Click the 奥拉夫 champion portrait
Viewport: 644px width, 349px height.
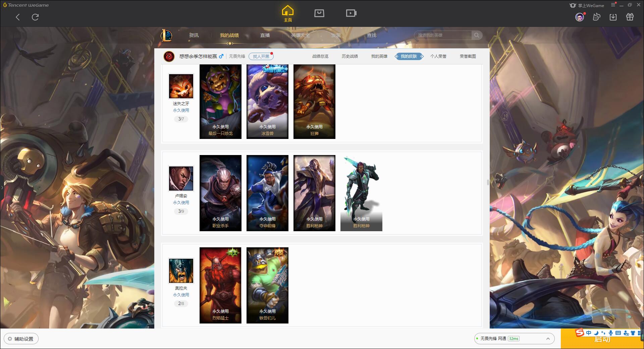pyautogui.click(x=181, y=271)
